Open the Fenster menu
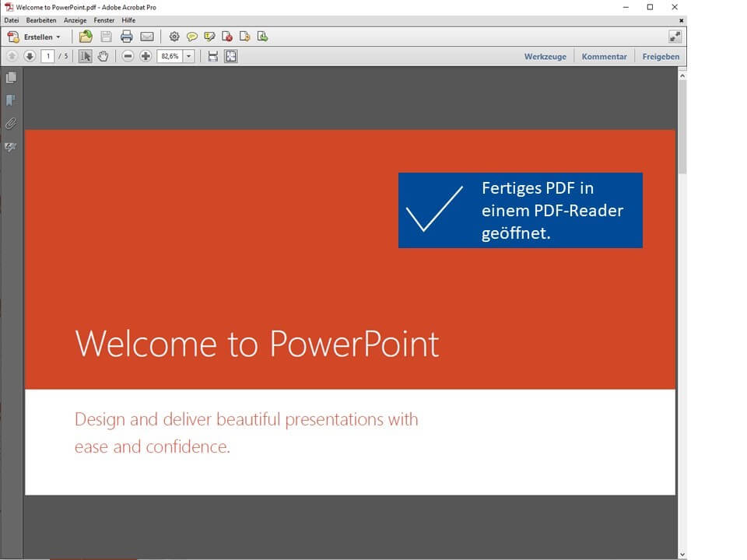 tap(103, 20)
